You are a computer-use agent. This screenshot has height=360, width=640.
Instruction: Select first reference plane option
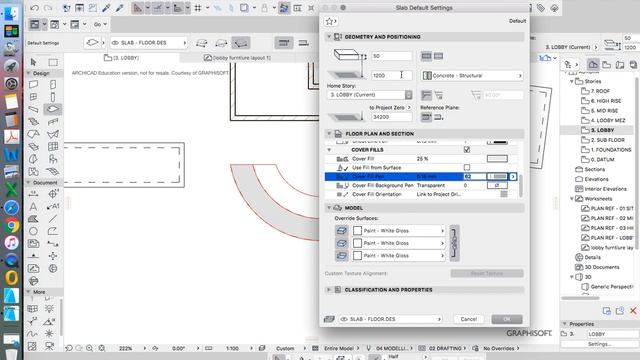tap(426, 117)
